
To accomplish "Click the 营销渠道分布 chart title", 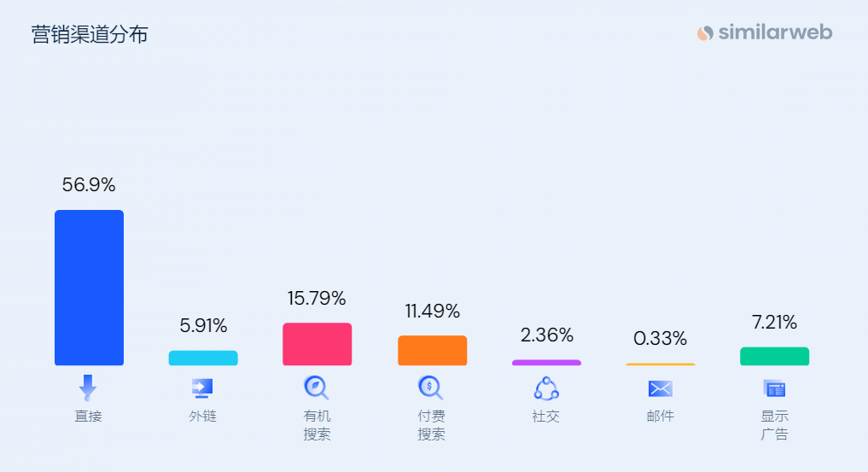I will [90, 35].
